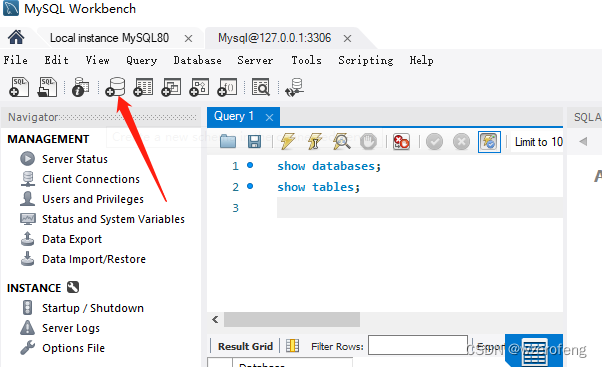Image resolution: width=602 pixels, height=367 pixels.
Task: Click the Filter Rows input field
Action: tap(418, 345)
